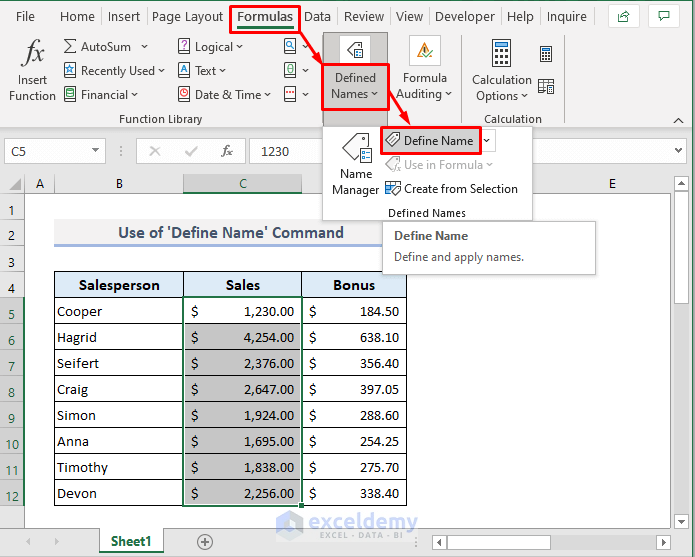Open the Text functions icon
The height and width of the screenshot is (557, 695).
pos(184,70)
